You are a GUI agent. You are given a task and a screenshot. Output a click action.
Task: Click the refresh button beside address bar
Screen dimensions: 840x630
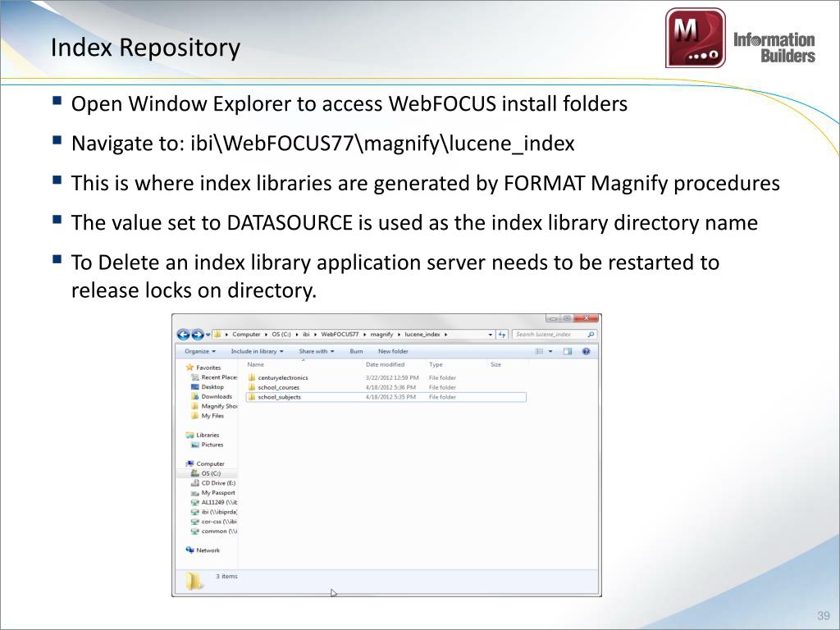[502, 335]
